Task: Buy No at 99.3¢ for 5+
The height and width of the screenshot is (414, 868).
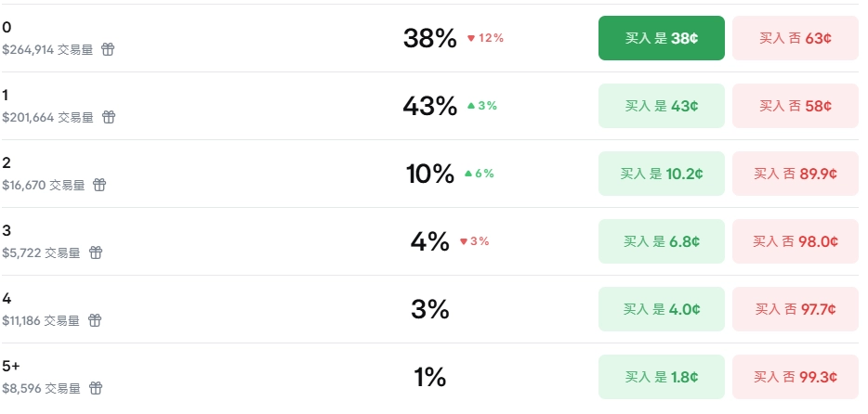Action: pos(795,377)
